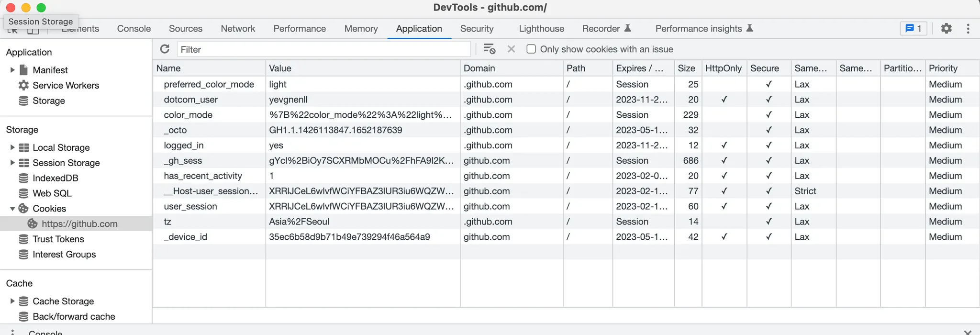Open the Lighthouse tab

point(541,29)
